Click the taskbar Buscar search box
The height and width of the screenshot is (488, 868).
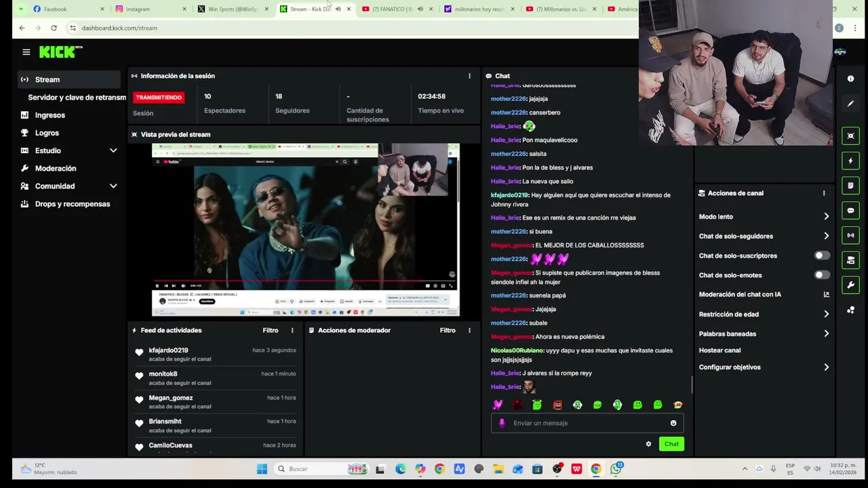[x=322, y=469]
